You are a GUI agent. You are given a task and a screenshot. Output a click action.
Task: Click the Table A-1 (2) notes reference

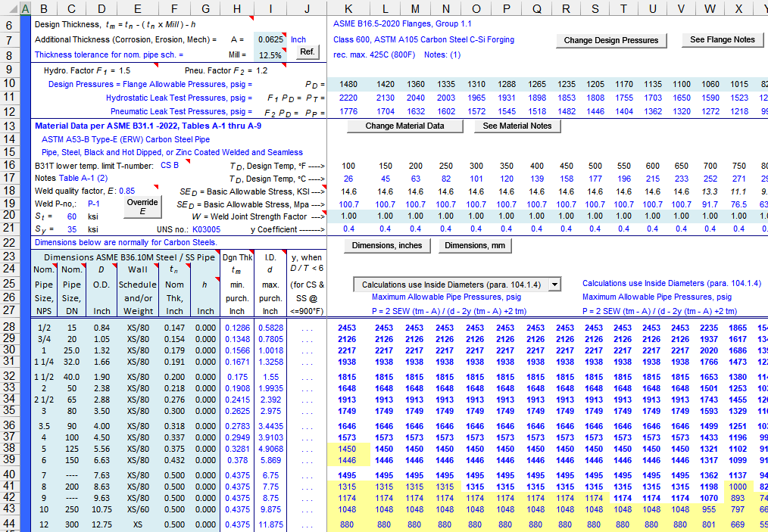click(83, 178)
